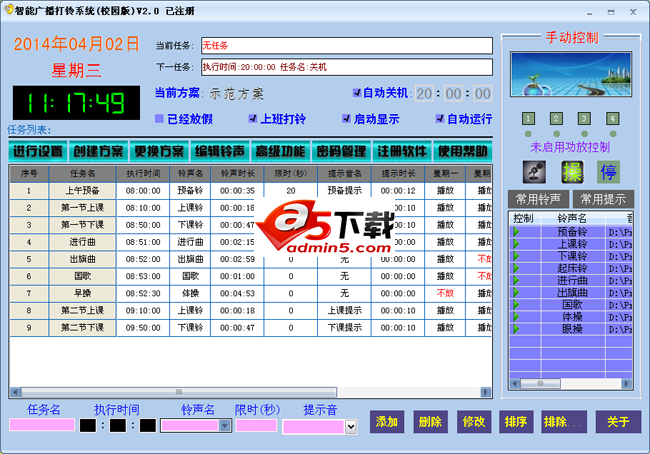Play the 眼操 bell with green arrow
The image size is (650, 454).
[x=517, y=329]
